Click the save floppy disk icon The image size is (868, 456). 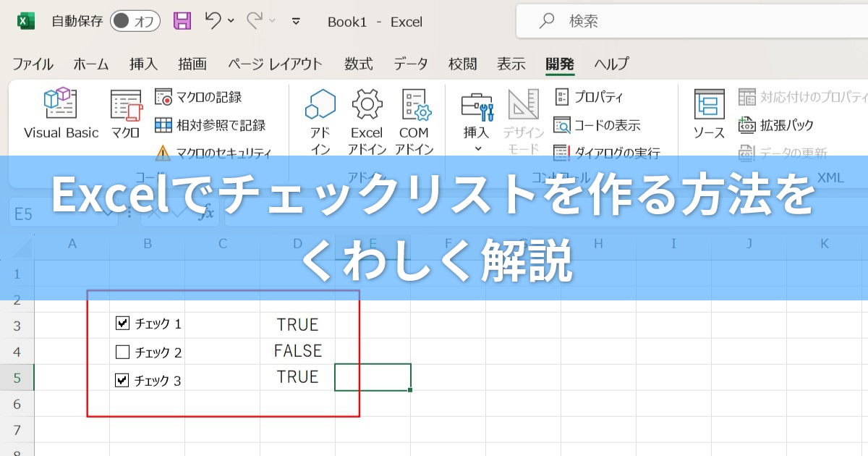click(x=182, y=21)
